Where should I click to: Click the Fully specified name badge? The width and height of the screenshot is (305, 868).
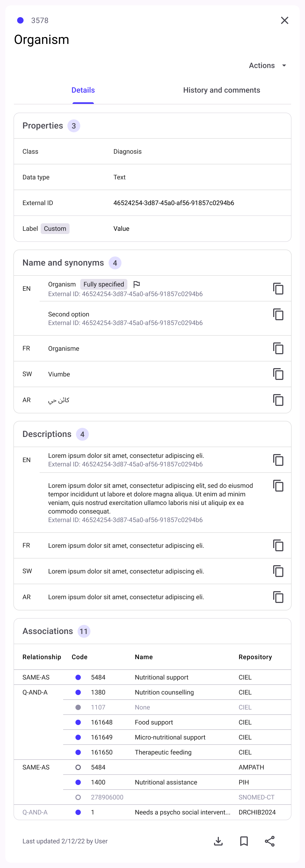click(104, 284)
